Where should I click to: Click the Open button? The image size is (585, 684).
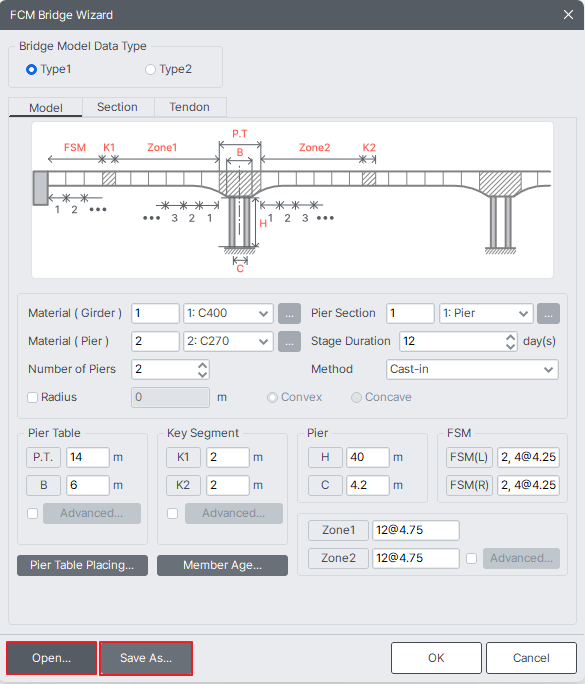pyautogui.click(x=51, y=658)
